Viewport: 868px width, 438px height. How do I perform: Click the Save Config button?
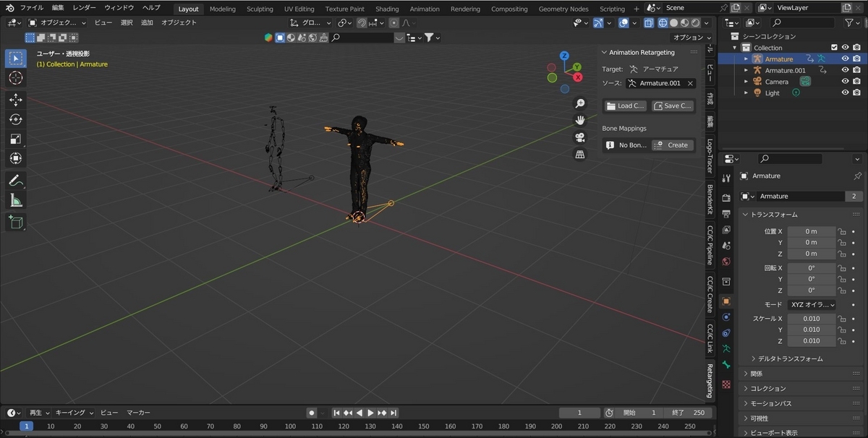click(x=672, y=106)
